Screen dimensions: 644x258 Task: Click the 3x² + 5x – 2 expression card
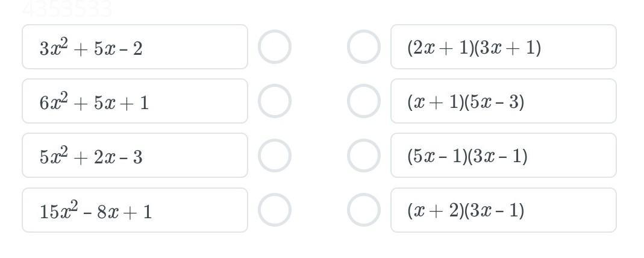click(135, 47)
